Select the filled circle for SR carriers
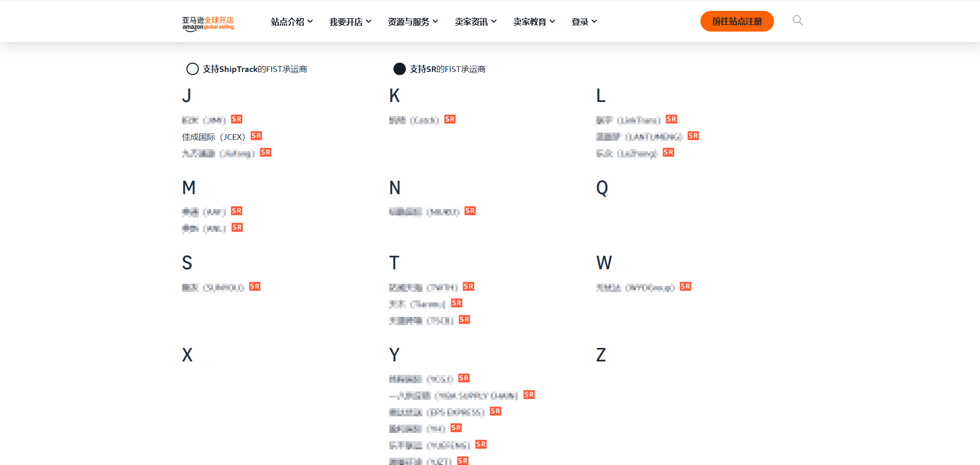 400,69
